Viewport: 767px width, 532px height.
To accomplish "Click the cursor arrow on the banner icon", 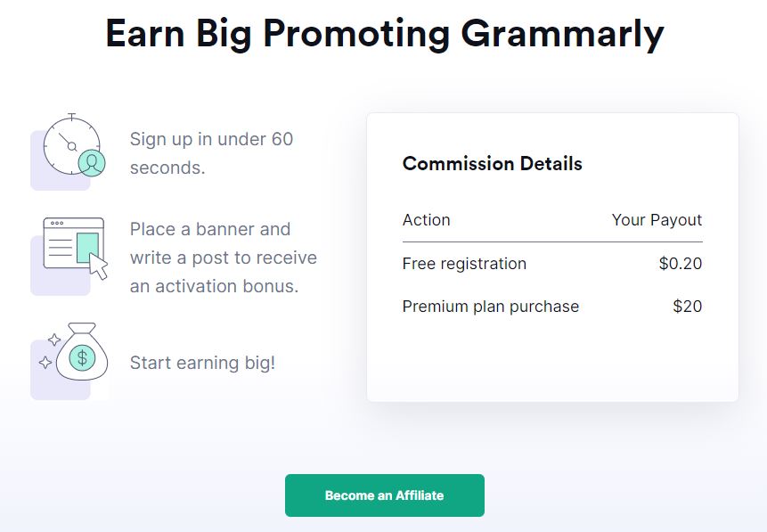I will pyautogui.click(x=98, y=266).
